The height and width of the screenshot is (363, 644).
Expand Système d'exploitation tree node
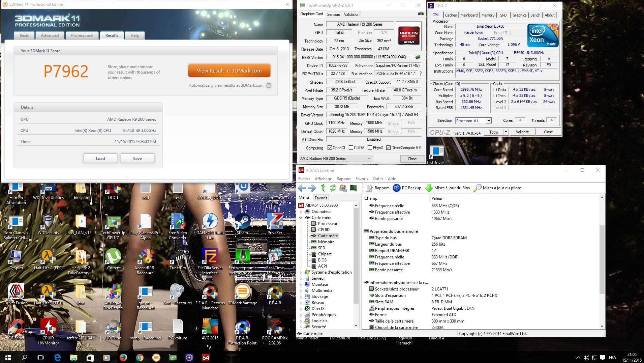tap(301, 273)
